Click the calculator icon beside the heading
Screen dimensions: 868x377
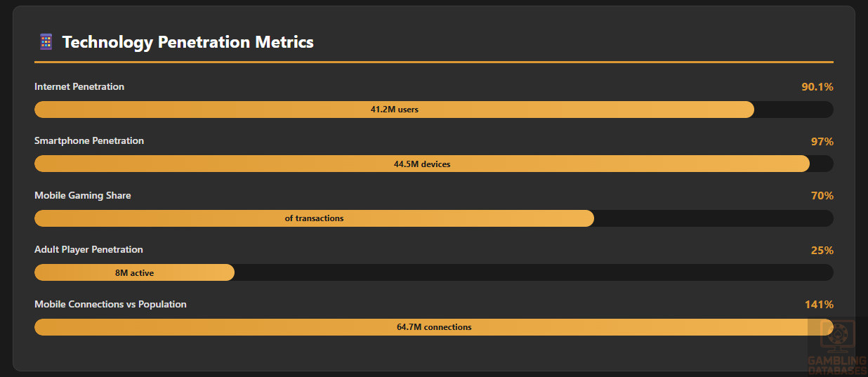(46, 42)
